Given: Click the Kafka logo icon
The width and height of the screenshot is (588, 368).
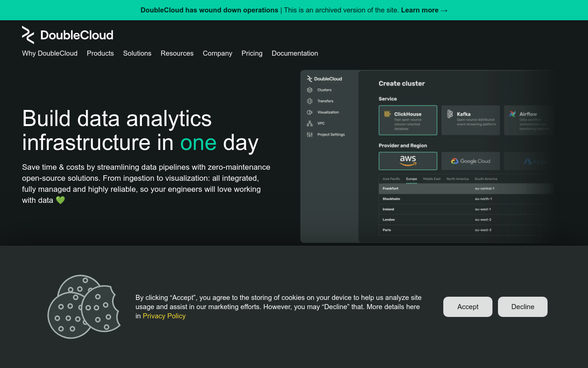Looking at the screenshot, I should 450,114.
